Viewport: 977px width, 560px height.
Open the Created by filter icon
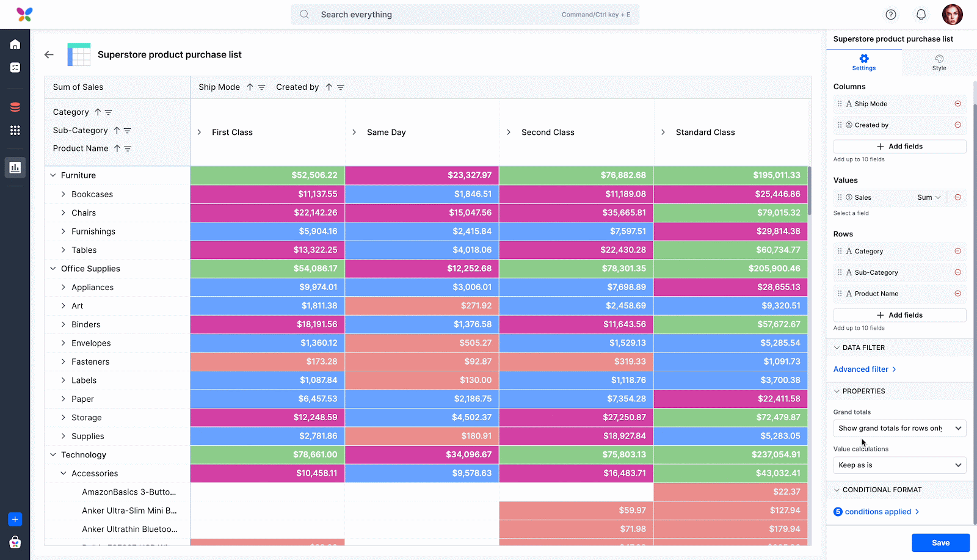(x=341, y=87)
